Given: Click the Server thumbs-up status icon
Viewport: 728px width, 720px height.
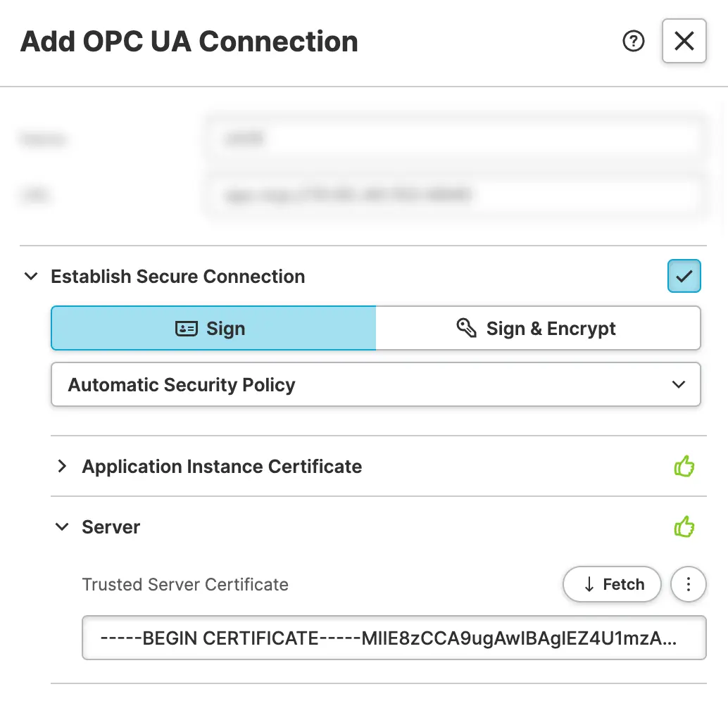Looking at the screenshot, I should [x=684, y=527].
